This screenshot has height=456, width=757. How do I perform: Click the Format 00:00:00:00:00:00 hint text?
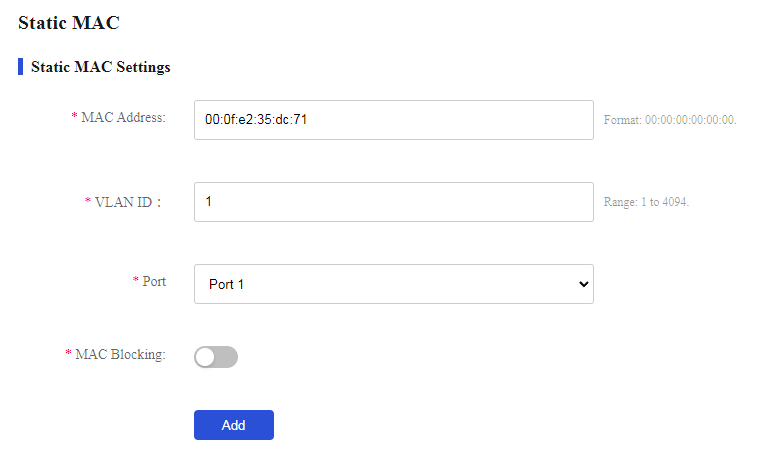coord(670,120)
